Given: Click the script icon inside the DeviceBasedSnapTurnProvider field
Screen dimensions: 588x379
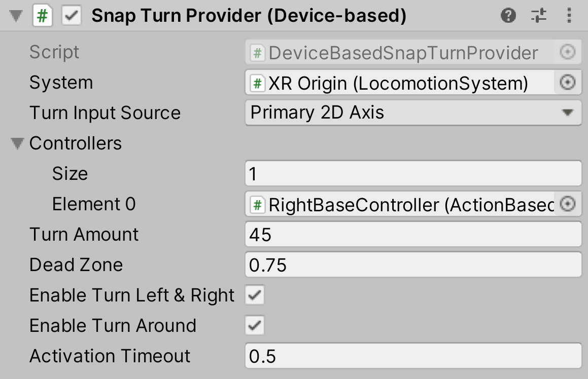Looking at the screenshot, I should 257,52.
